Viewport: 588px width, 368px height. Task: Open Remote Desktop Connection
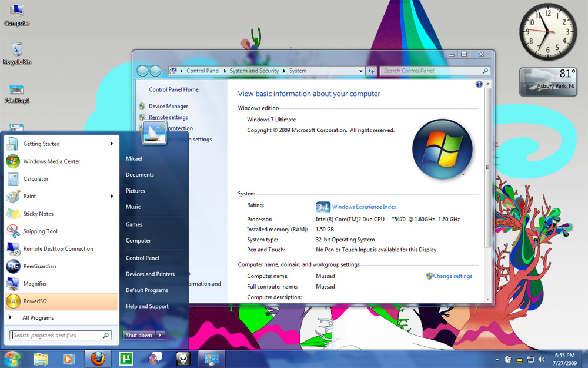pyautogui.click(x=62, y=248)
